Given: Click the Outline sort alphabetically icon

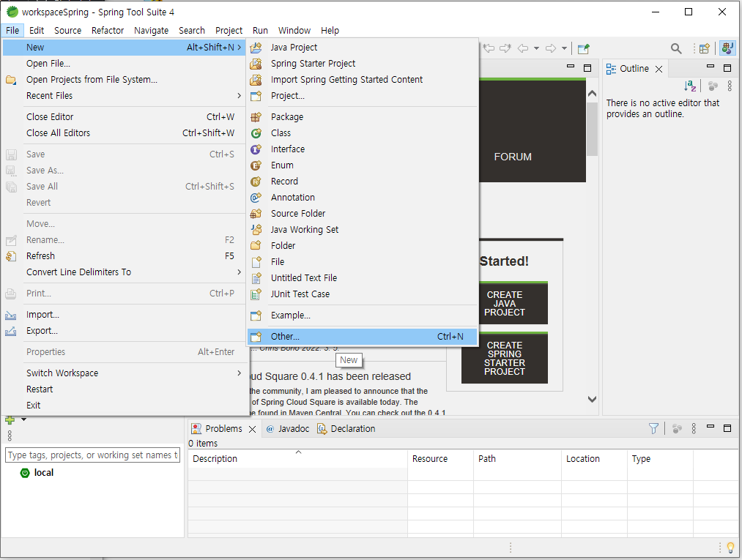Looking at the screenshot, I should [x=690, y=86].
